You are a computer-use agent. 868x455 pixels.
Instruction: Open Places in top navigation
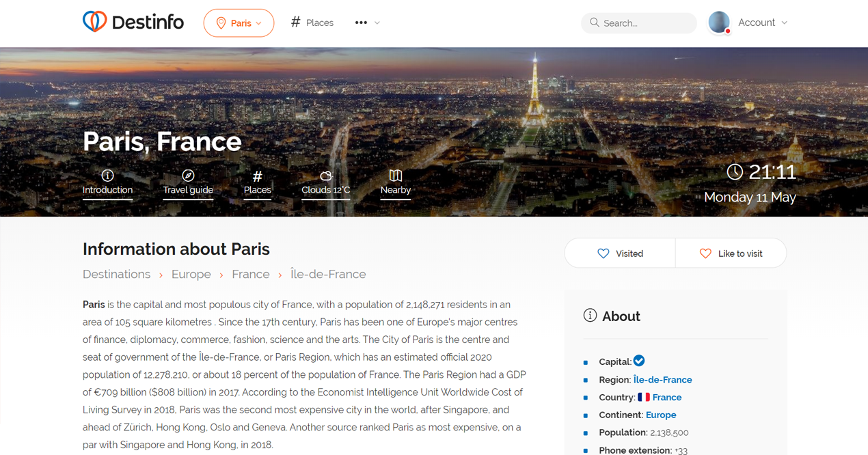tap(312, 23)
